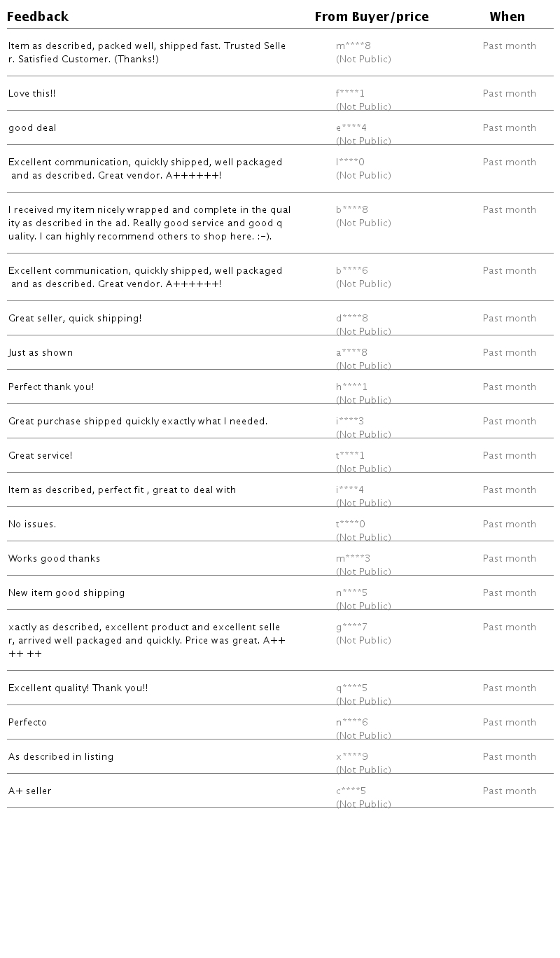Click 'Past month' date for buyer c****5
Image resolution: width=560 pixels, height=958 pixels.
509,791
